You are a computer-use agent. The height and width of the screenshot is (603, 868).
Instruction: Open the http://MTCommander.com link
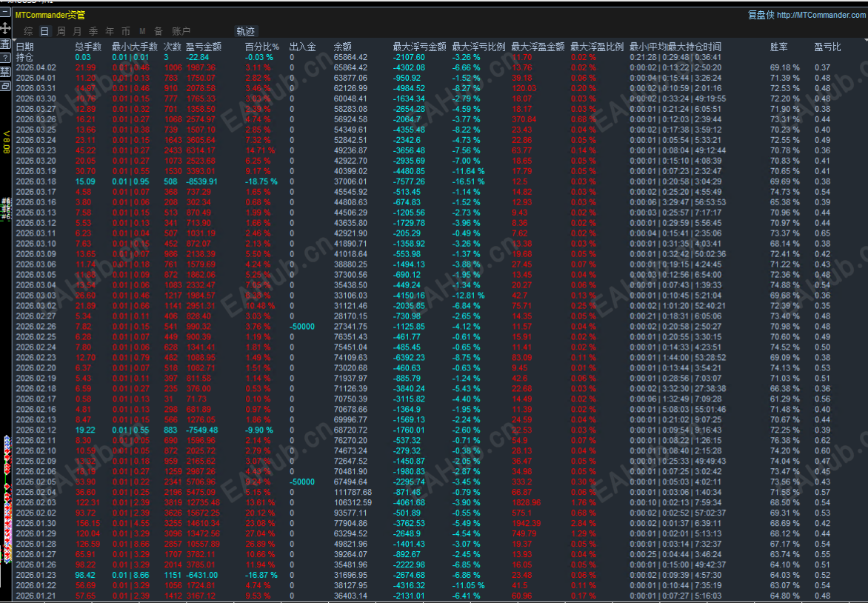coord(821,15)
